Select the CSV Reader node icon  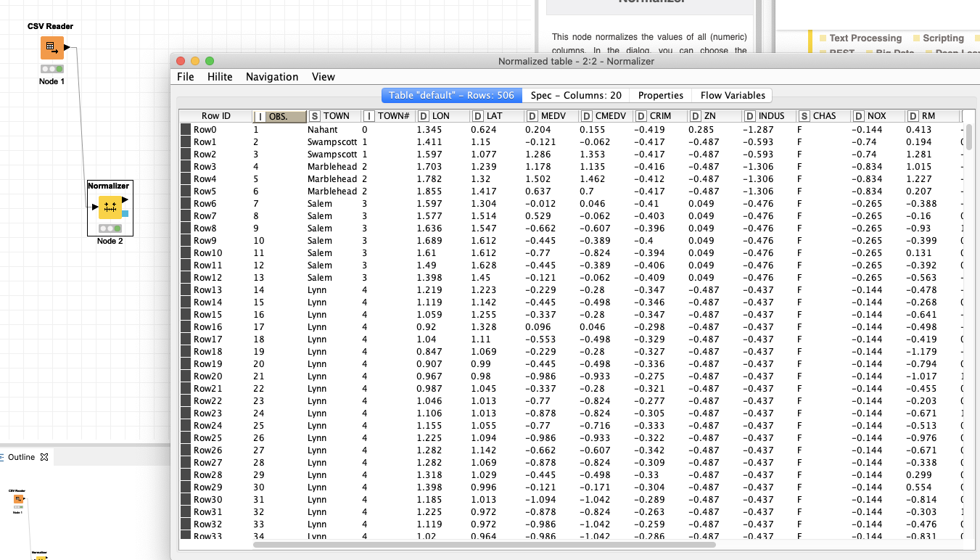(52, 48)
